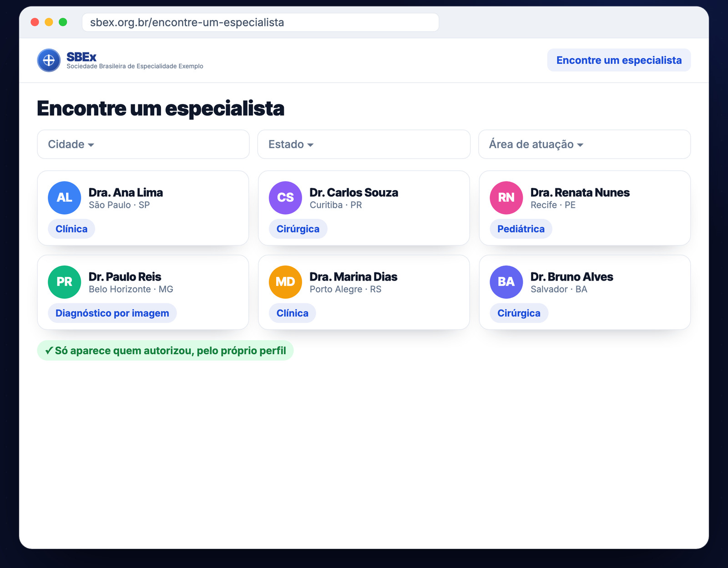Screen dimensions: 728x568
Task: Open Dr. Carlos Souza's name link
Action: pos(354,192)
